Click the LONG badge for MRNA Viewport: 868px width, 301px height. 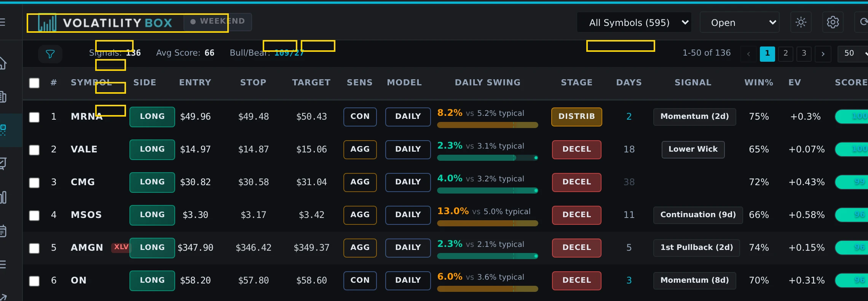pos(152,117)
